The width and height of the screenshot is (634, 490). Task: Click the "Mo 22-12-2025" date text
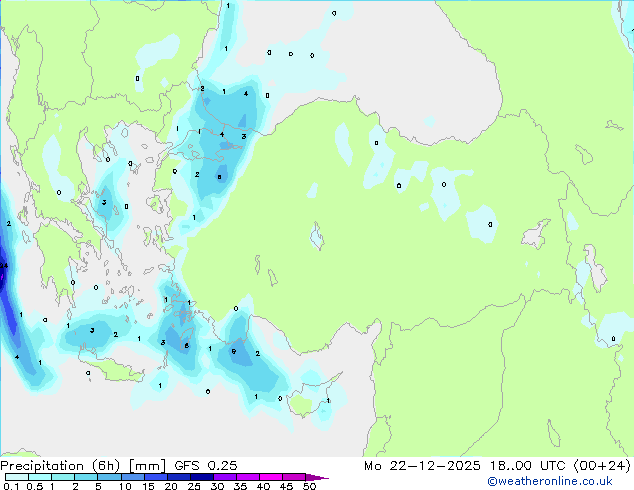[x=422, y=466]
